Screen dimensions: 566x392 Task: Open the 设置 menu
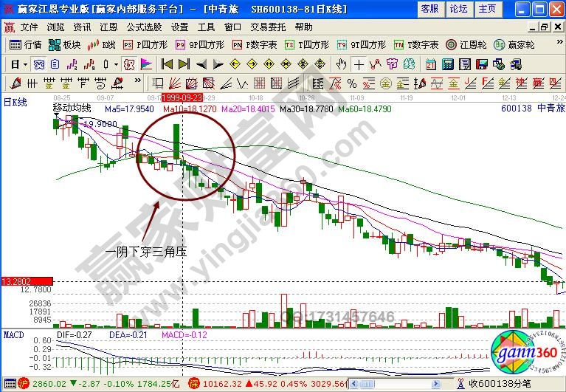tap(179, 27)
